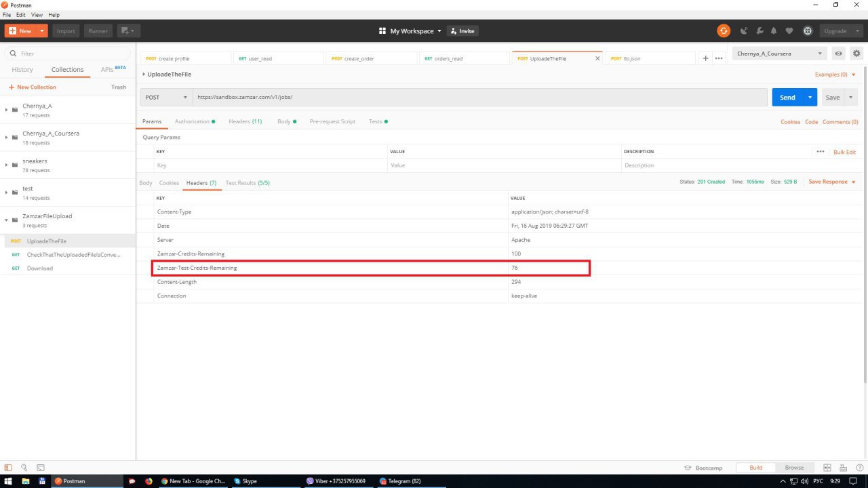
Task: Click the environment quick look eye icon
Action: (839, 54)
